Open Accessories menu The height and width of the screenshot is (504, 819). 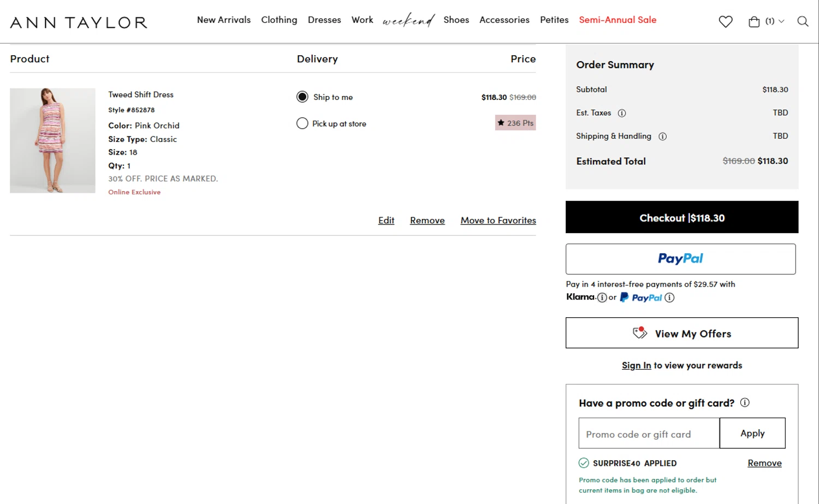point(505,20)
